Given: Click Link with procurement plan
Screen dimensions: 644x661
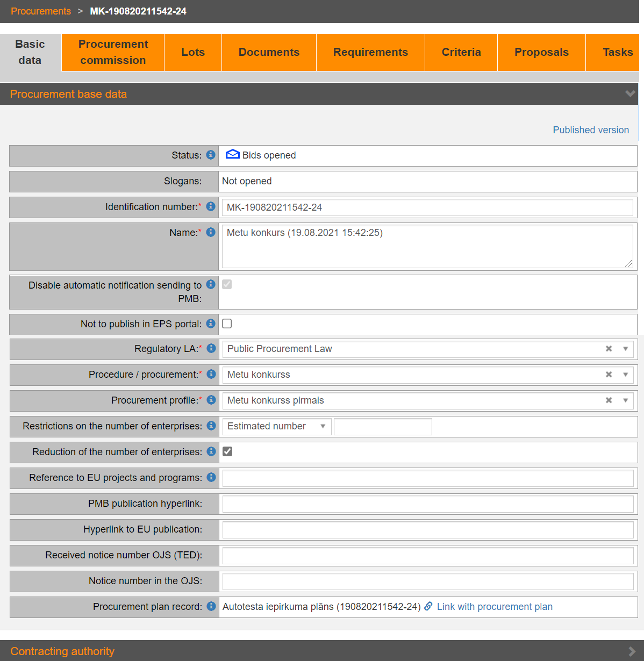Looking at the screenshot, I should click(x=494, y=607).
